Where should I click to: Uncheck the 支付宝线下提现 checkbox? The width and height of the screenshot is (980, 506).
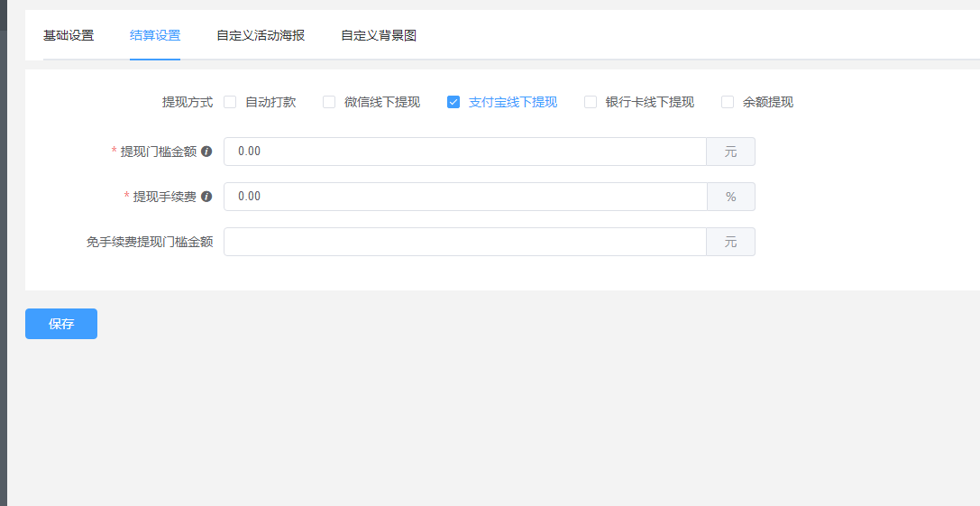(453, 102)
